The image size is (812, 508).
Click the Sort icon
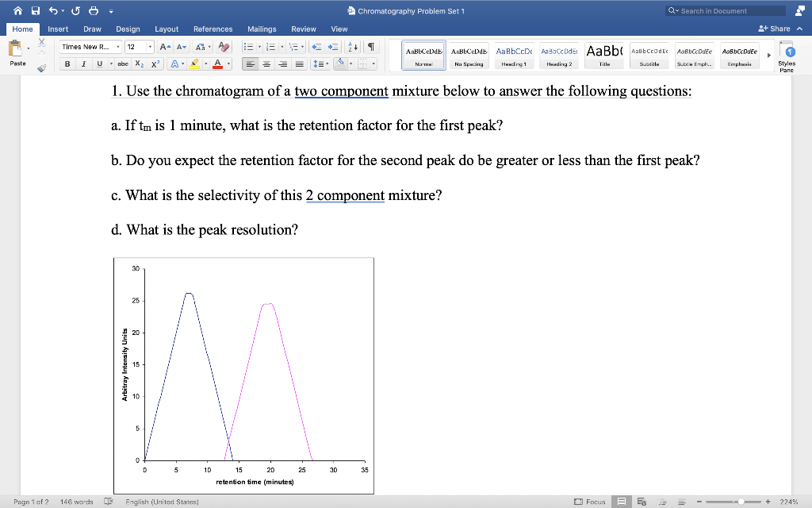pos(353,46)
